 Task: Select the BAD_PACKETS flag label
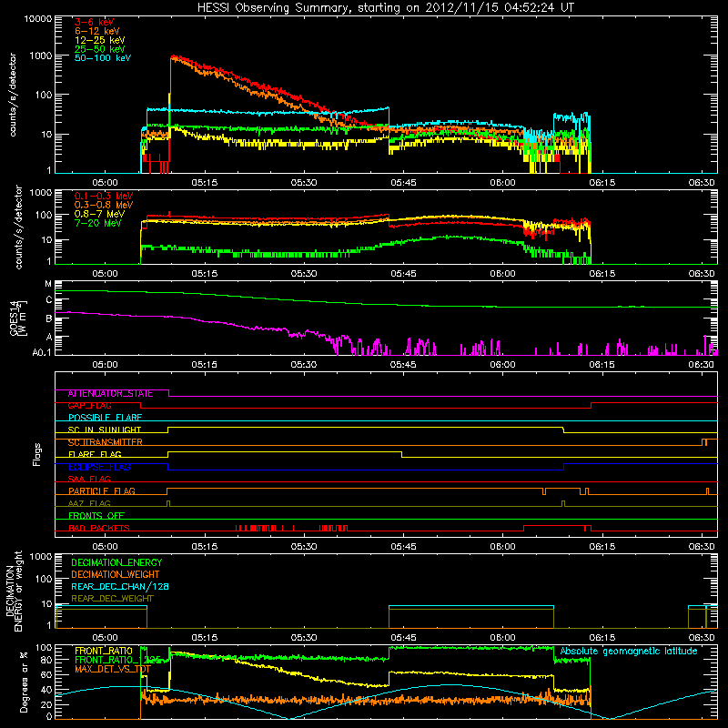point(99,528)
